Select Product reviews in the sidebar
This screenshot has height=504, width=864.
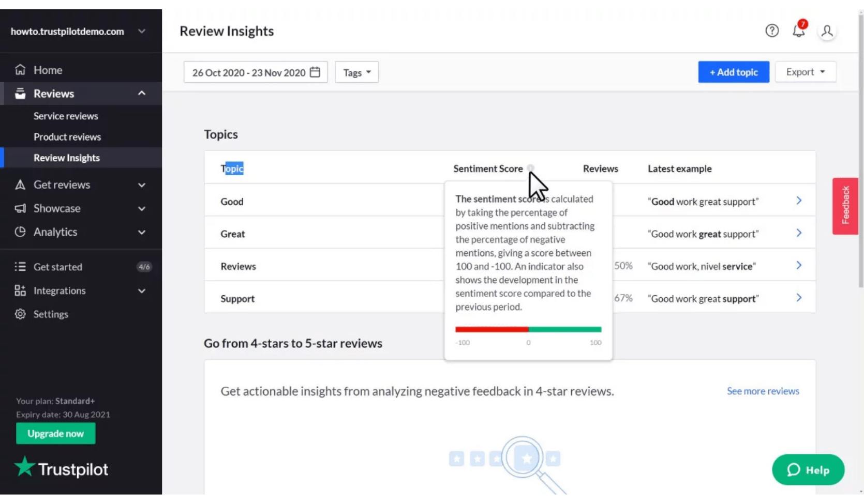(67, 136)
